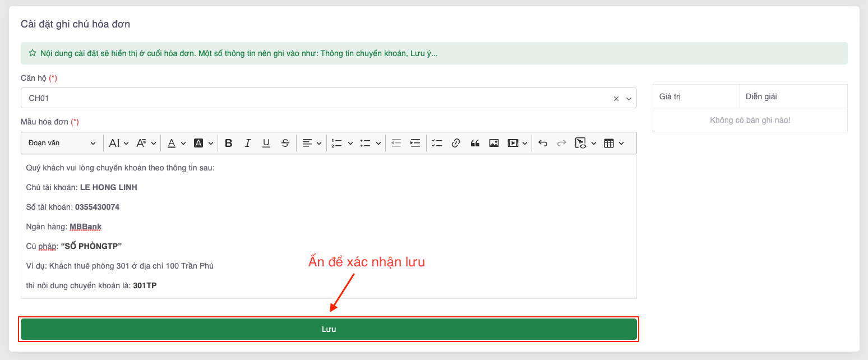Viewport: 868px width, 360px height.
Task: Toggle italic text formatting
Action: (247, 143)
